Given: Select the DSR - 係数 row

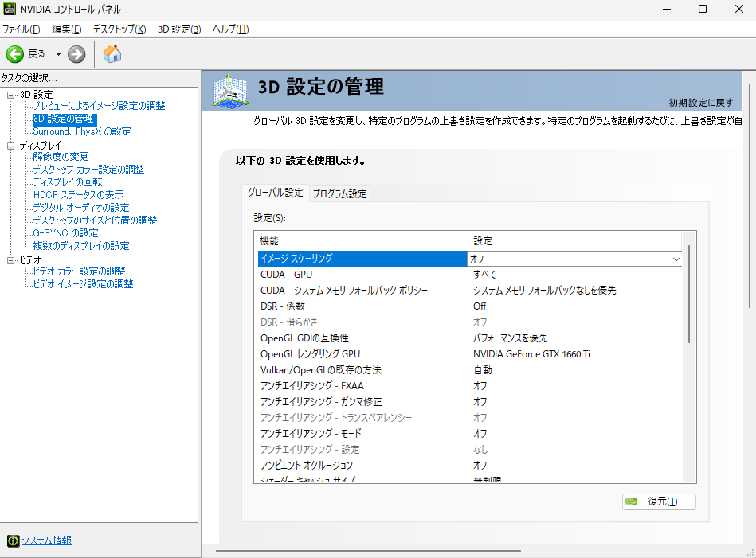Looking at the screenshot, I should point(470,306).
